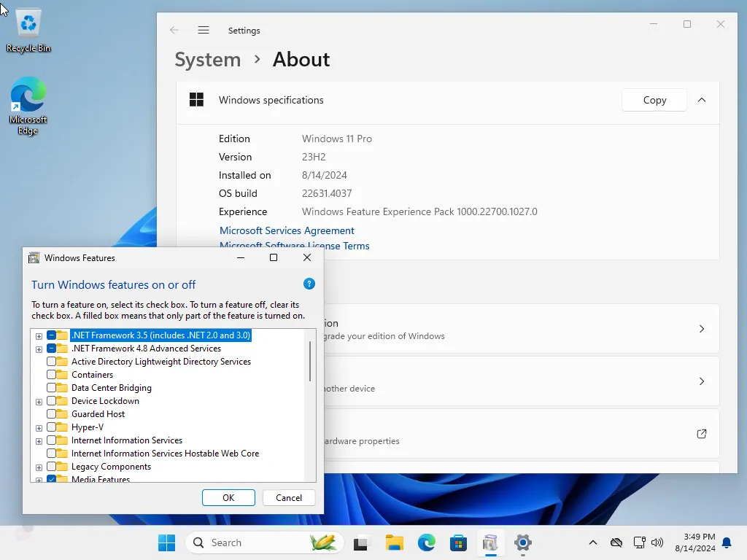Select the Windows 11 Pro edition text
Image resolution: width=747 pixels, height=560 pixels.
pyautogui.click(x=337, y=139)
